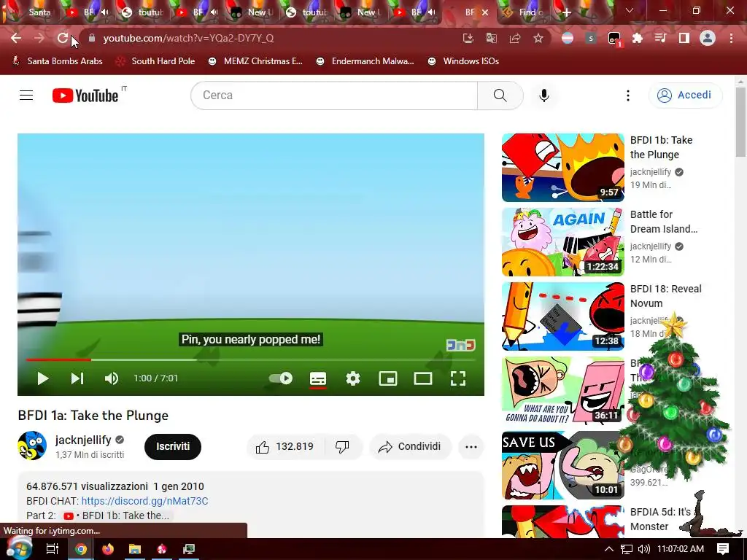This screenshot has height=560, width=747.
Task: Mute the video volume
Action: pyautogui.click(x=111, y=378)
